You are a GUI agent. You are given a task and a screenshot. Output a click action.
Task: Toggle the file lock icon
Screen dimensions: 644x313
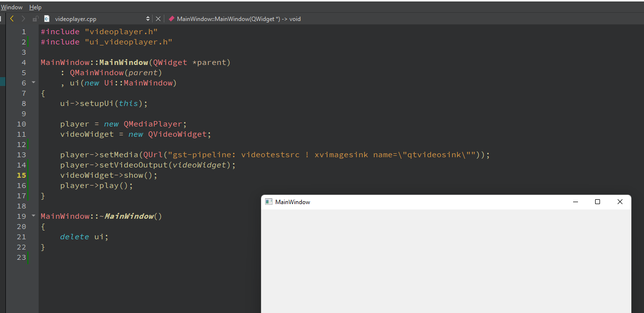click(x=35, y=19)
